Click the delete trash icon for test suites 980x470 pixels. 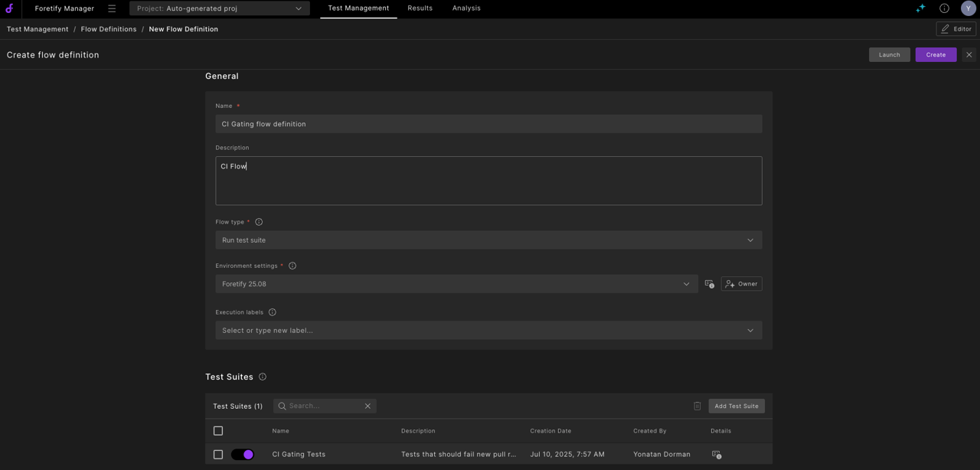click(697, 406)
